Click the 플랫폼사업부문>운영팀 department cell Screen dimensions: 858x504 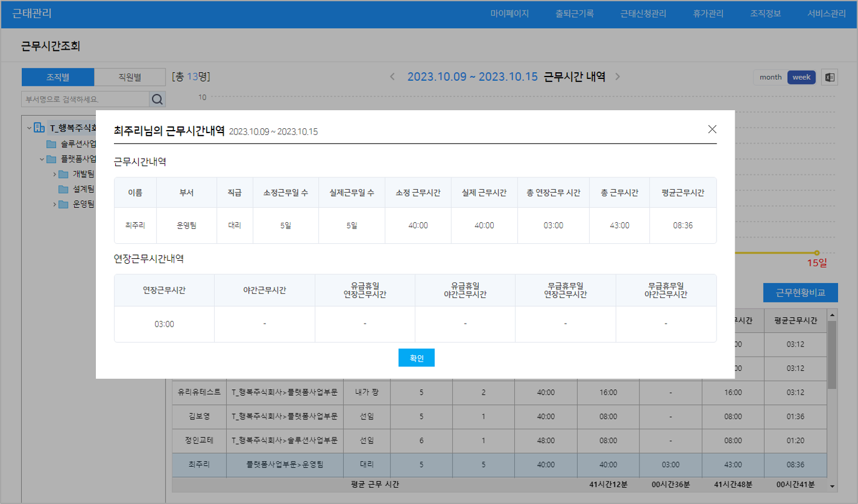click(x=285, y=465)
